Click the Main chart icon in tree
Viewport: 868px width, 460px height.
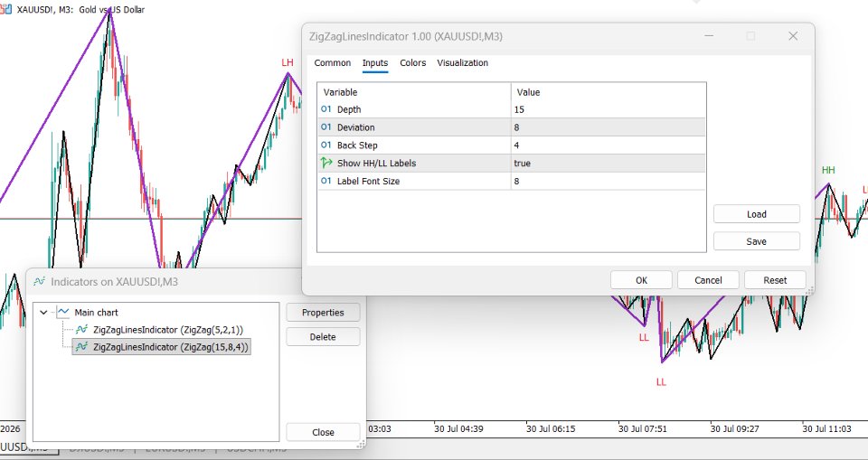coord(63,312)
